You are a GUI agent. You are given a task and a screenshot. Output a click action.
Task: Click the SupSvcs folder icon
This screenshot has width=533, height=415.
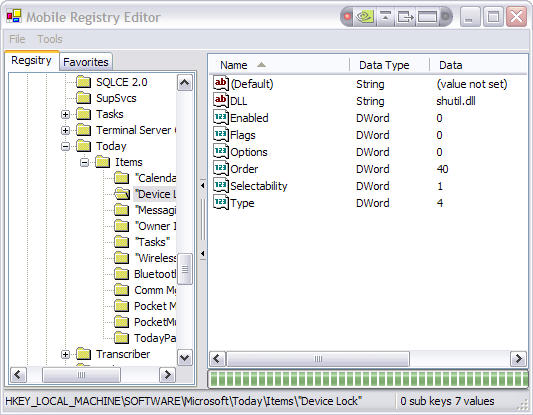click(84, 98)
